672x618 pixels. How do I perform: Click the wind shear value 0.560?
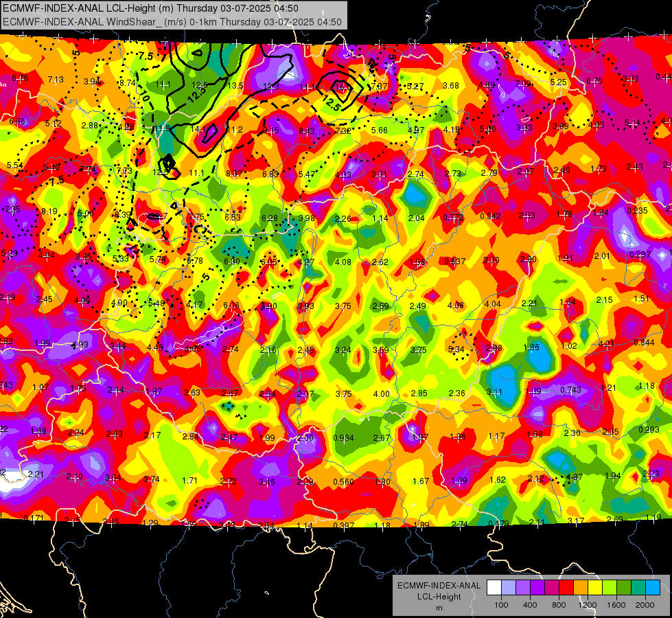pyautogui.click(x=344, y=482)
